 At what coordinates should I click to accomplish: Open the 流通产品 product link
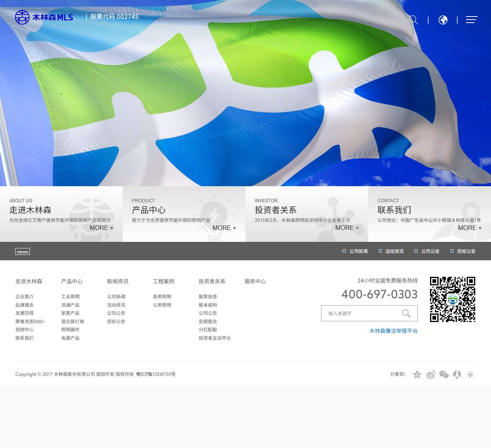71,305
